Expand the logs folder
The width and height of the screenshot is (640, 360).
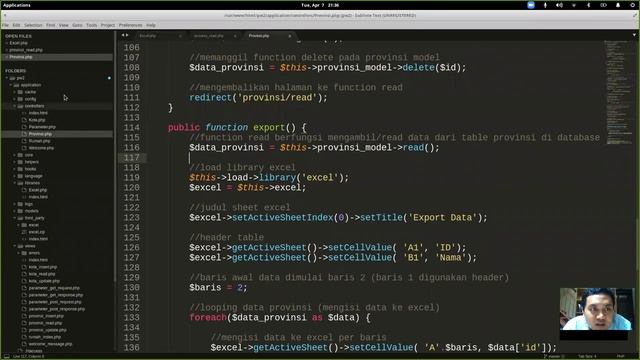[x=15, y=204]
